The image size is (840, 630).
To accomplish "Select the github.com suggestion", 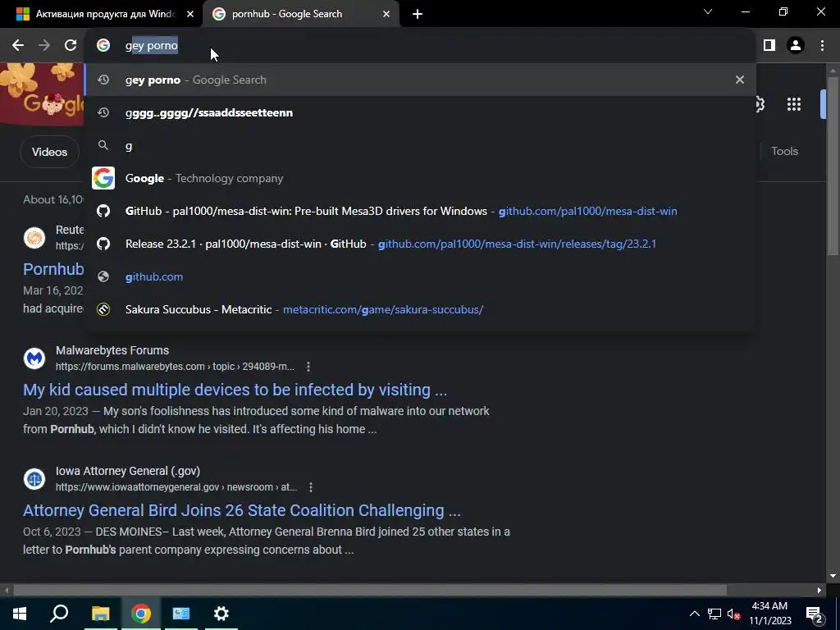I will pos(419,276).
